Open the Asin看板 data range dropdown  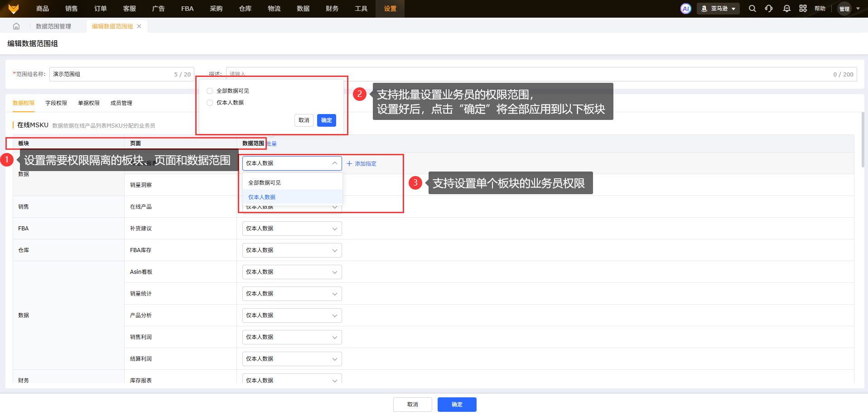pyautogui.click(x=292, y=272)
